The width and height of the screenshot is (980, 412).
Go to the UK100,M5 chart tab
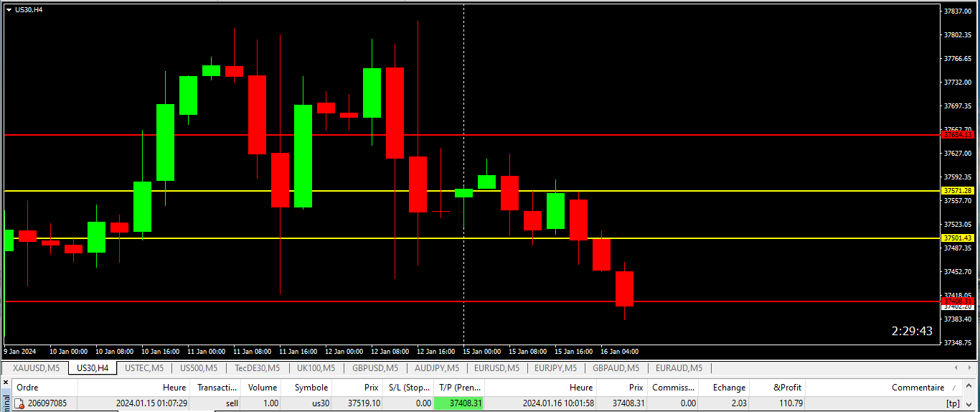316,368
